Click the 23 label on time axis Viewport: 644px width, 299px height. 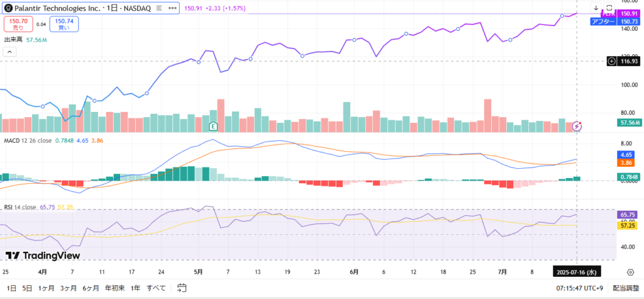pyautogui.click(x=317, y=271)
